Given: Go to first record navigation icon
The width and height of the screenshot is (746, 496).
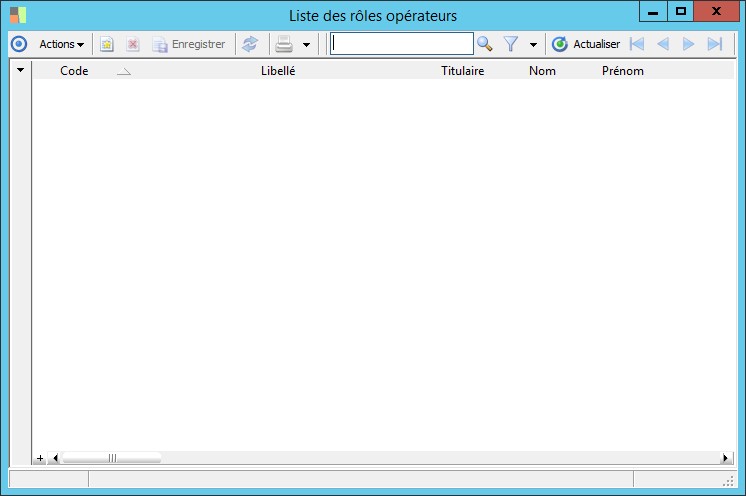Looking at the screenshot, I should (x=637, y=44).
